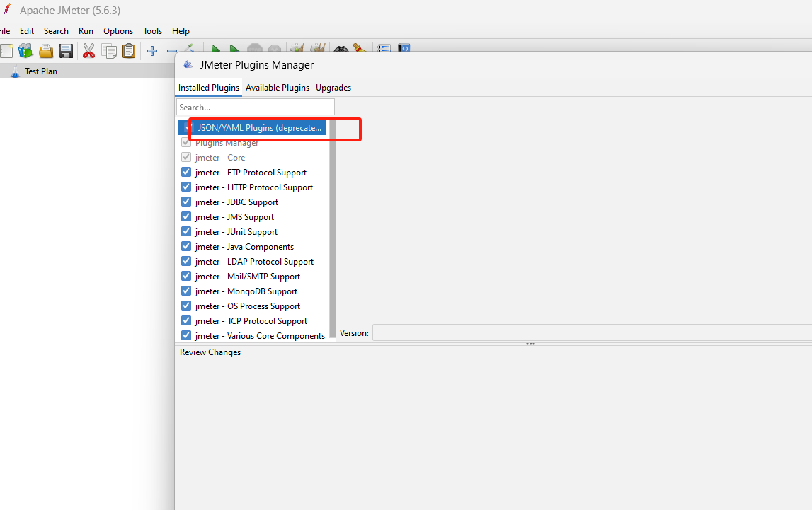Open the File menu
Screen dimensions: 812x510
click(x=5, y=31)
